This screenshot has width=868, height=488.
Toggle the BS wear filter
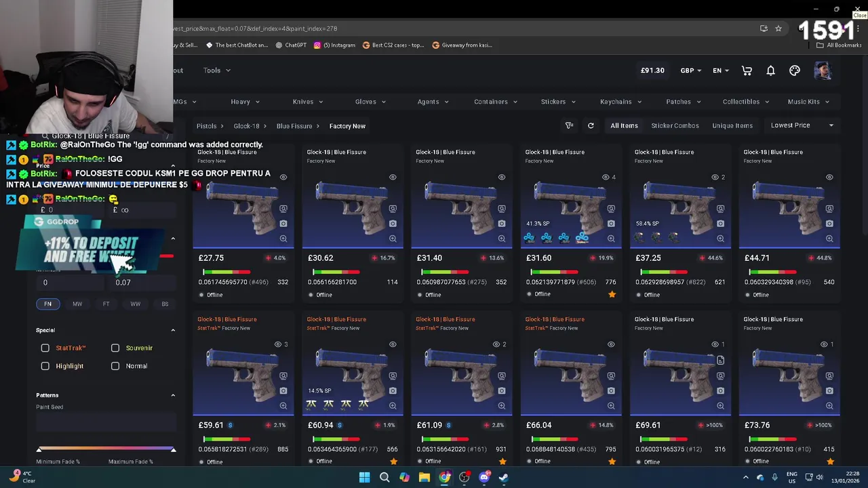165,304
